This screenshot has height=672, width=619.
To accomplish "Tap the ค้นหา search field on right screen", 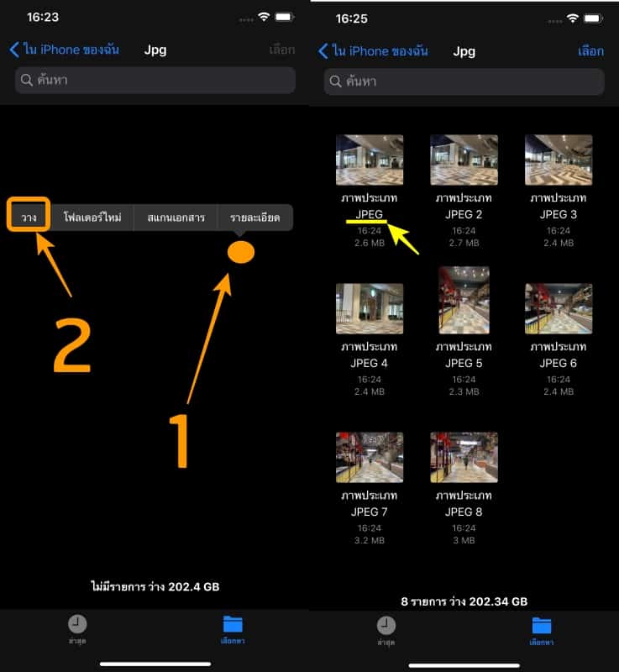I will 464,81.
